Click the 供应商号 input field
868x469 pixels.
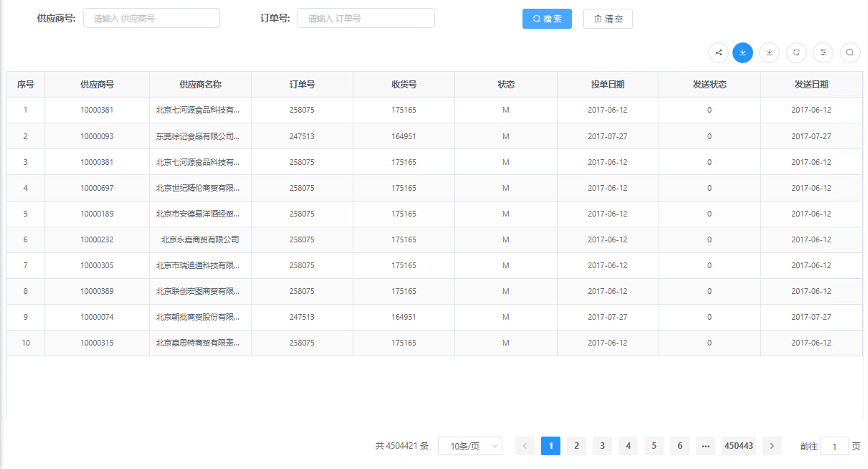coord(151,18)
